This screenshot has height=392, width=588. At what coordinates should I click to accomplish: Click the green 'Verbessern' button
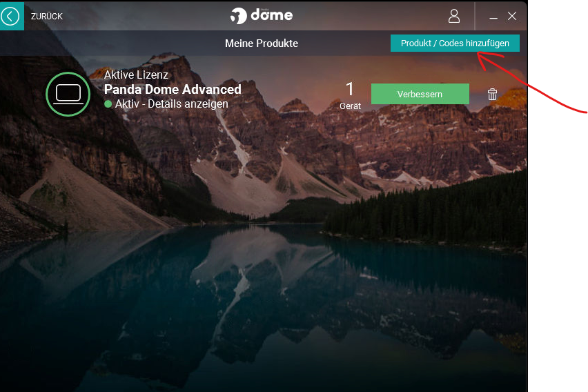pos(420,94)
